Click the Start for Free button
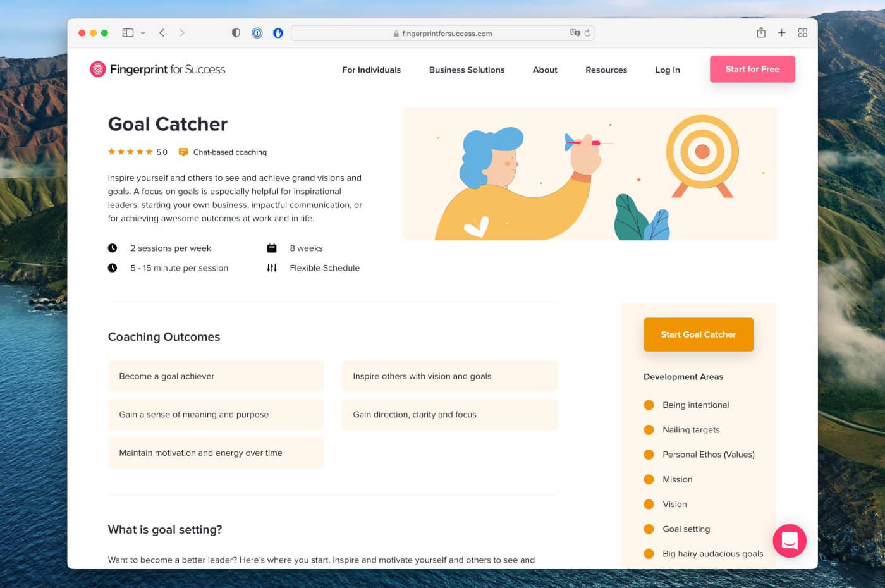 [x=752, y=69]
